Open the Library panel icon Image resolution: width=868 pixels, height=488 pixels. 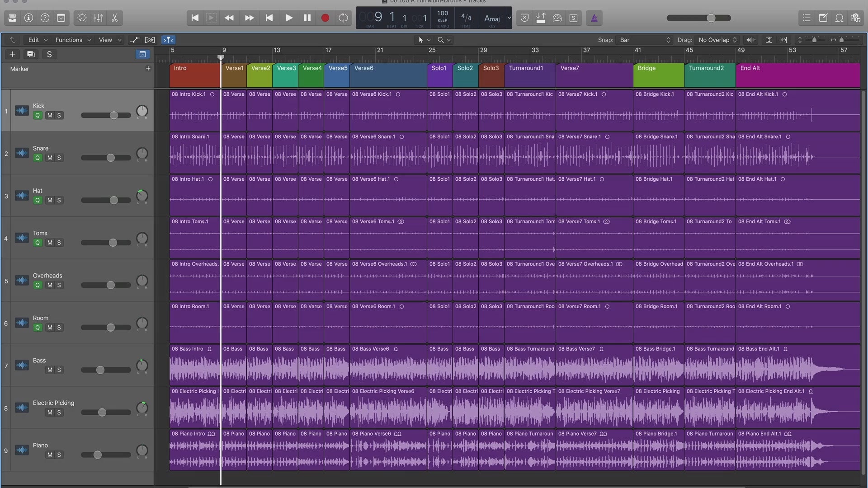[12, 18]
